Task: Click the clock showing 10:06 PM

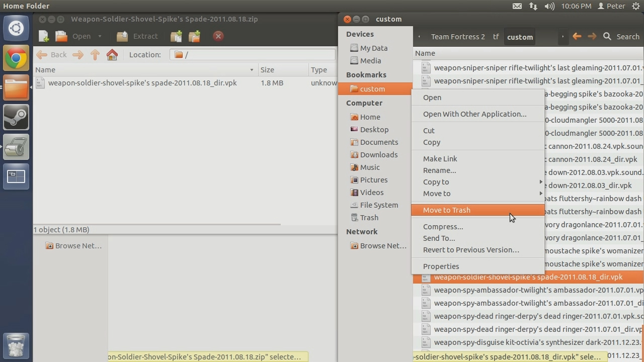Action: tap(576, 6)
